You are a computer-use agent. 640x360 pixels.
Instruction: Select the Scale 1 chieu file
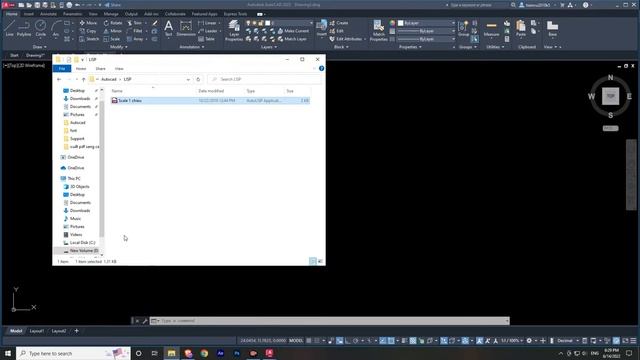click(210, 100)
